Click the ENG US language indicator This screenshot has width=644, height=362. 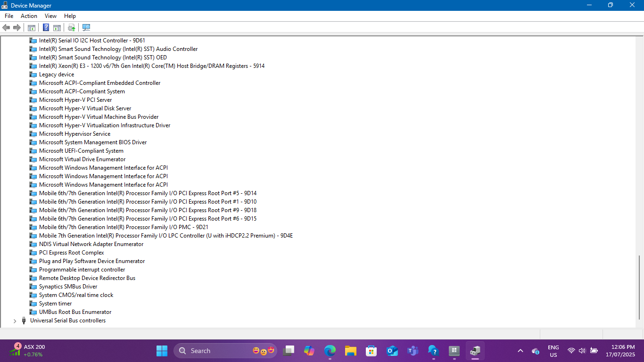tap(553, 351)
